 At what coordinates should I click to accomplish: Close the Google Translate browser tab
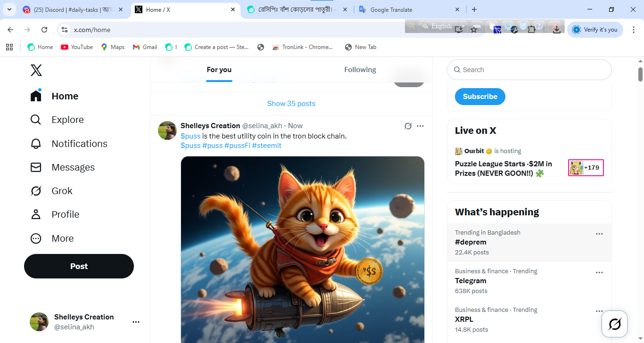pos(457,9)
